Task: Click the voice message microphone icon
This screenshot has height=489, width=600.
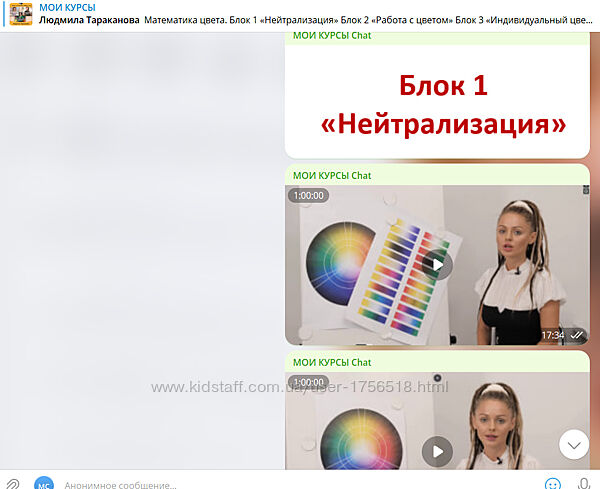Action: point(583,483)
